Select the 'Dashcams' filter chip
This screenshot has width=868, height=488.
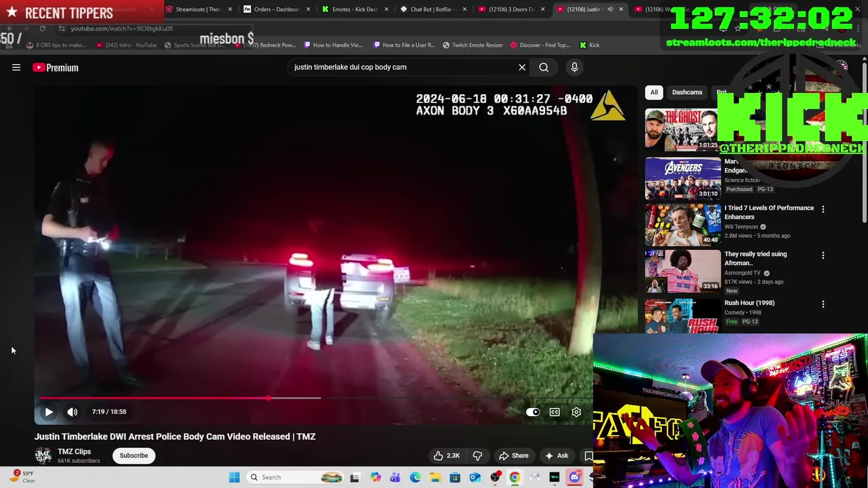click(x=687, y=92)
